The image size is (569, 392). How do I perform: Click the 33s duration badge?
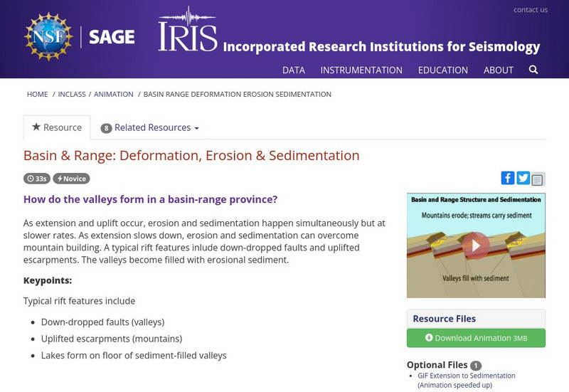pyautogui.click(x=37, y=179)
